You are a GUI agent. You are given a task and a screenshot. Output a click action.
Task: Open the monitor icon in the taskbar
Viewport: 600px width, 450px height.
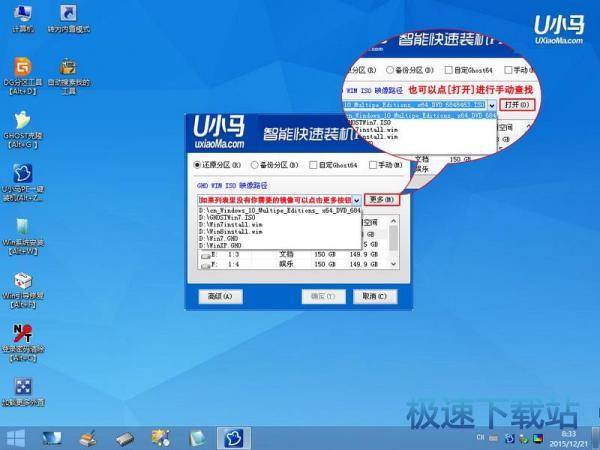[52, 439]
